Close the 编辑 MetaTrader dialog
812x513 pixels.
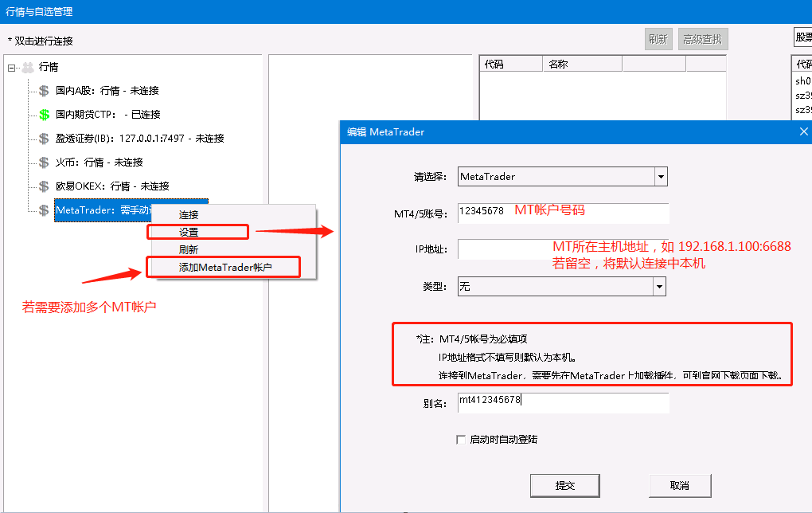pos(804,131)
